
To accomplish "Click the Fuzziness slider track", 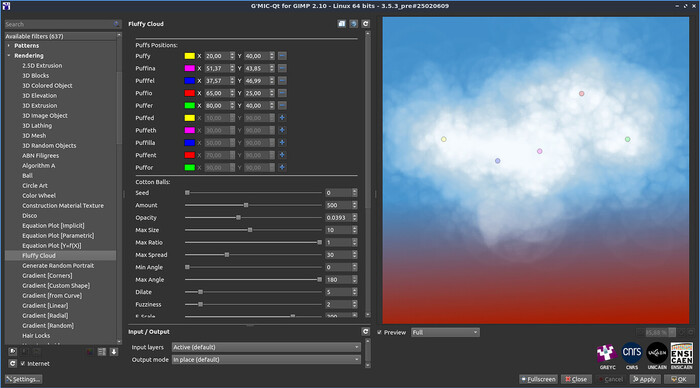I will click(x=253, y=304).
